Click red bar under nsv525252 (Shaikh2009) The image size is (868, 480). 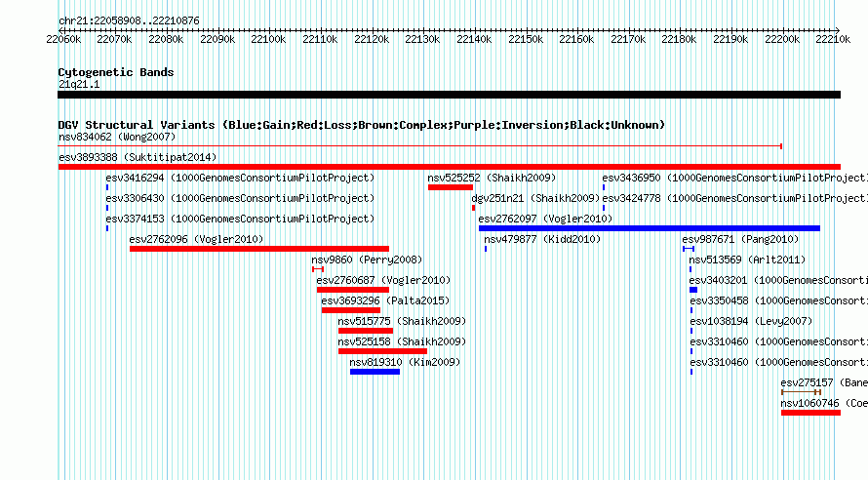450,187
